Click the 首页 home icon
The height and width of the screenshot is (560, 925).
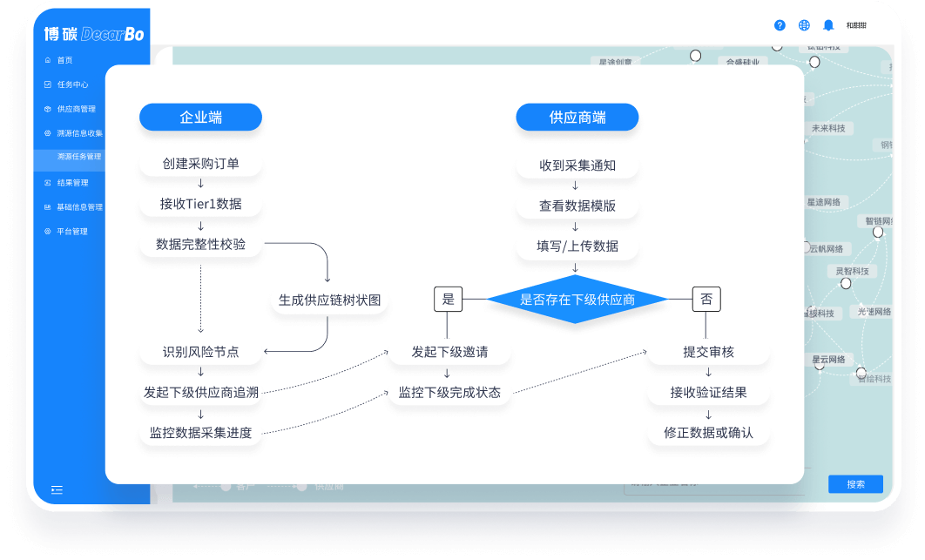click(x=48, y=60)
